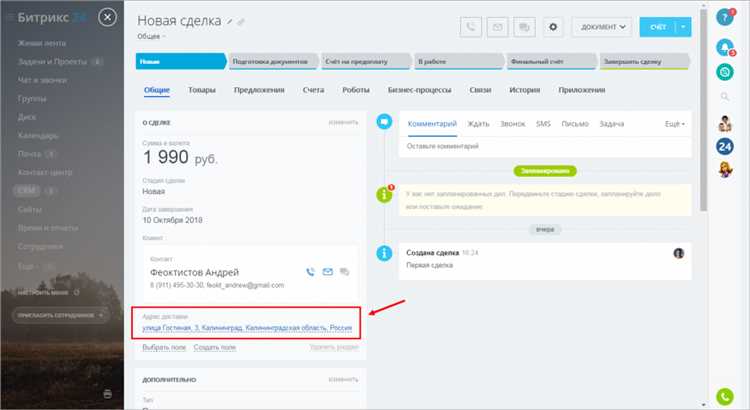Switch to the Предложения tab

coord(259,90)
